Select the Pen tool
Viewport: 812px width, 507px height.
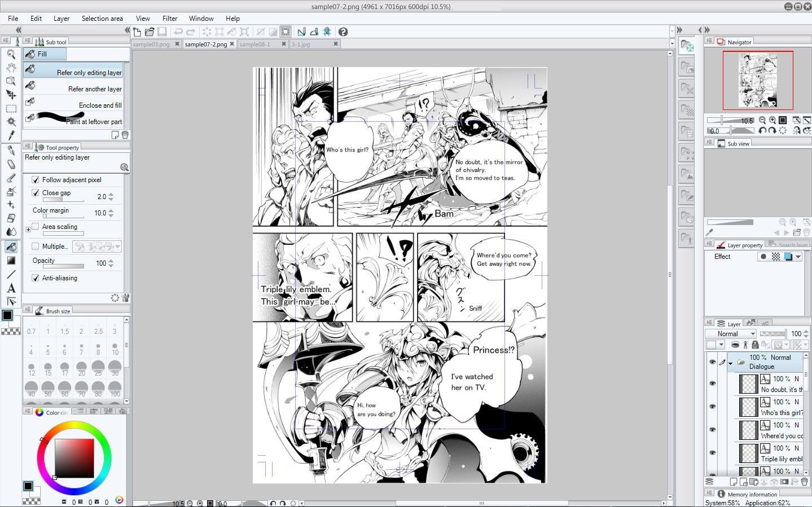tap(11, 151)
